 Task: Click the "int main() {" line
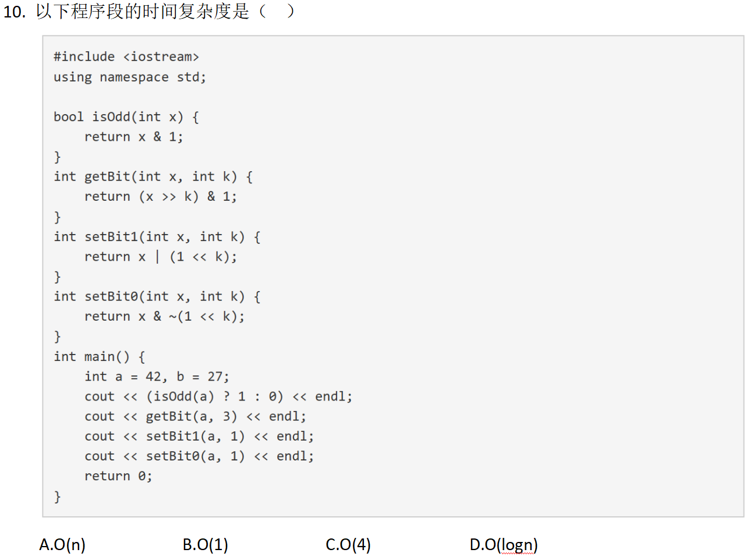pyautogui.click(x=99, y=356)
